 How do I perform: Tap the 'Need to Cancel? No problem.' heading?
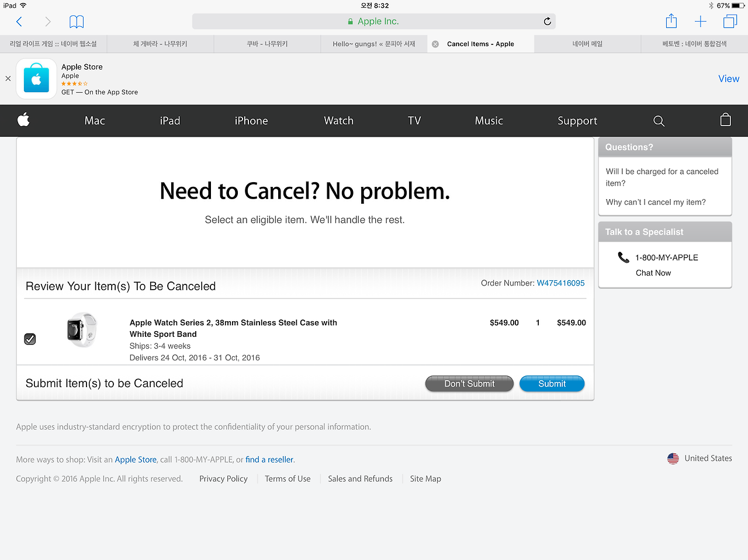pos(305,191)
